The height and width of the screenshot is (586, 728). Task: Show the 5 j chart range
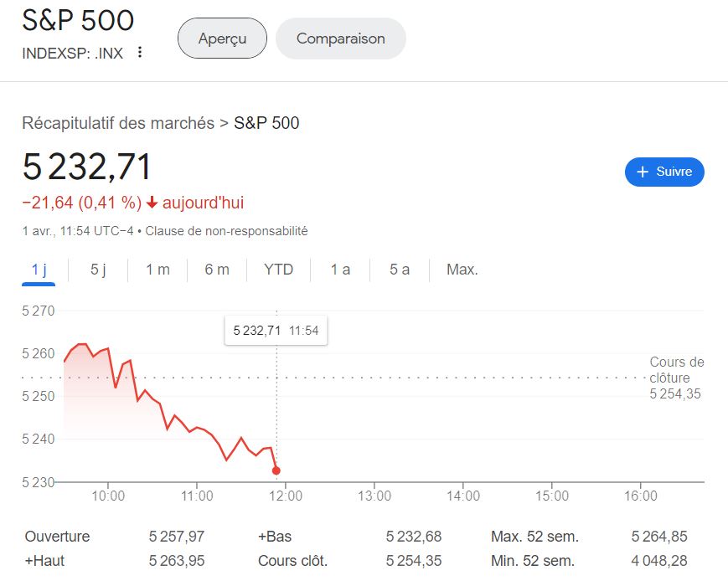pos(99,270)
